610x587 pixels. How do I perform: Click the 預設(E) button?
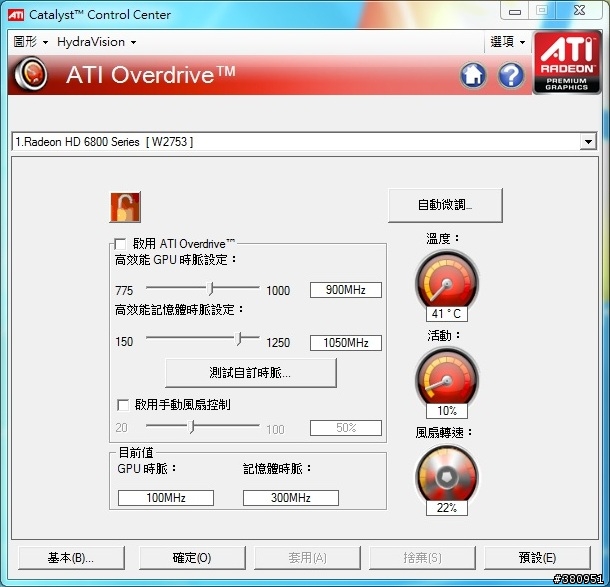coord(537,558)
